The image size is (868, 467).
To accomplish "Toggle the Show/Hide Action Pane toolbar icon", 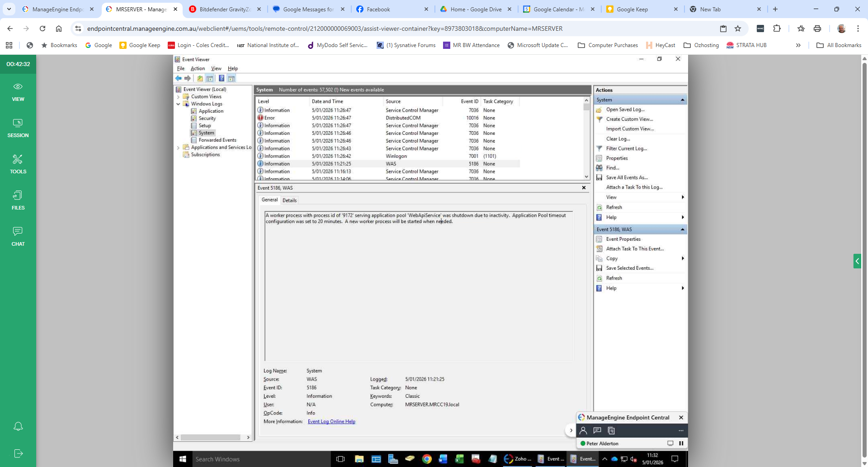I will point(231,78).
